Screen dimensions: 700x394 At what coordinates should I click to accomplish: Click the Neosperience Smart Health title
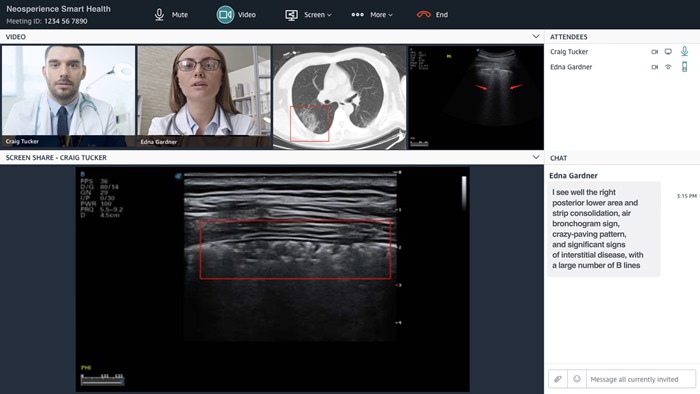click(58, 9)
